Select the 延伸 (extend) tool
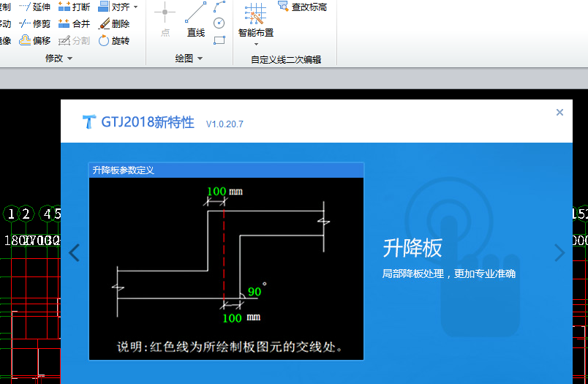This screenshot has width=588, height=384. tap(34, 7)
